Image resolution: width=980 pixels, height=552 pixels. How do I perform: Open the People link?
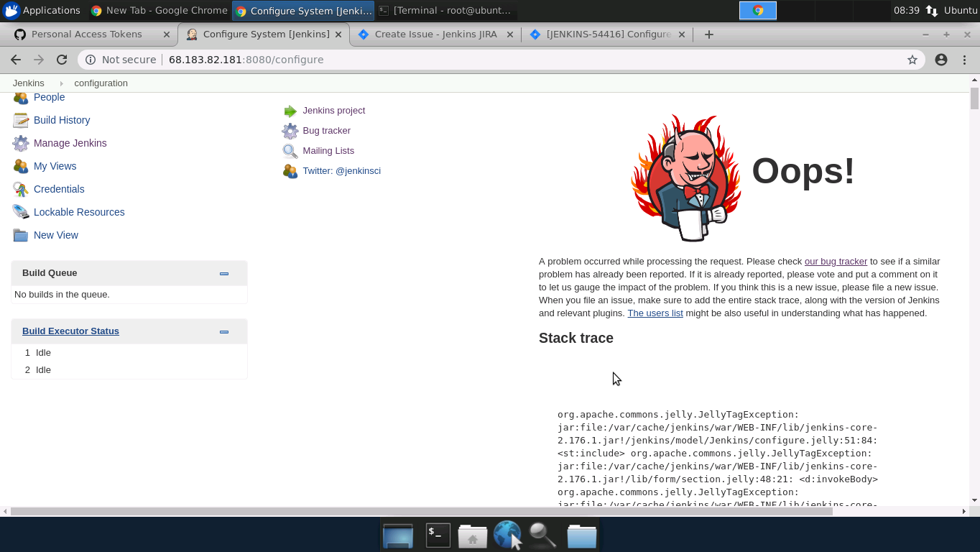click(49, 98)
